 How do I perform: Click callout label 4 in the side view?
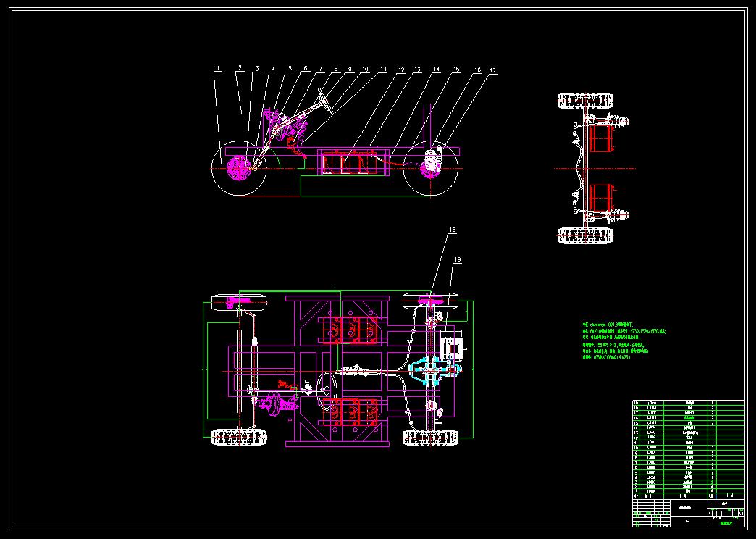[x=274, y=69]
